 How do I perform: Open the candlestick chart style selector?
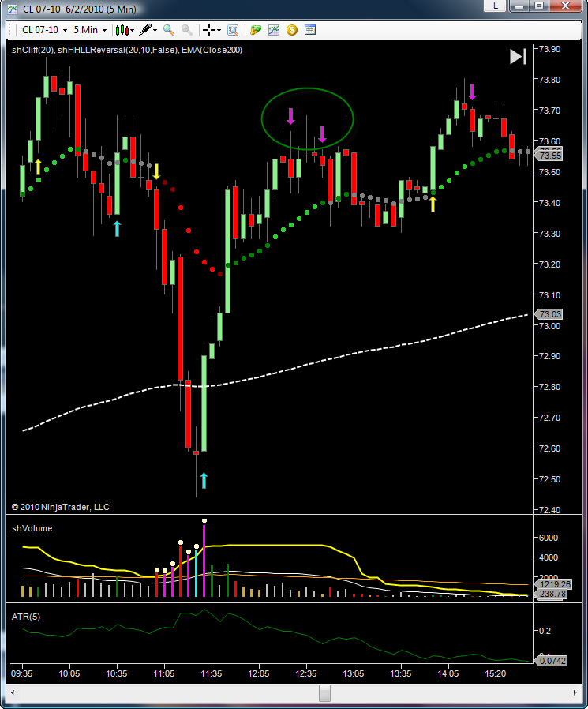[x=125, y=30]
